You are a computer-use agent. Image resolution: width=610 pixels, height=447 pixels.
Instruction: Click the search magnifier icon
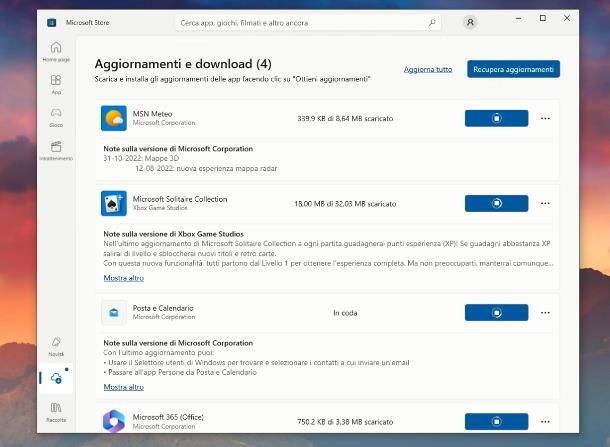(432, 23)
